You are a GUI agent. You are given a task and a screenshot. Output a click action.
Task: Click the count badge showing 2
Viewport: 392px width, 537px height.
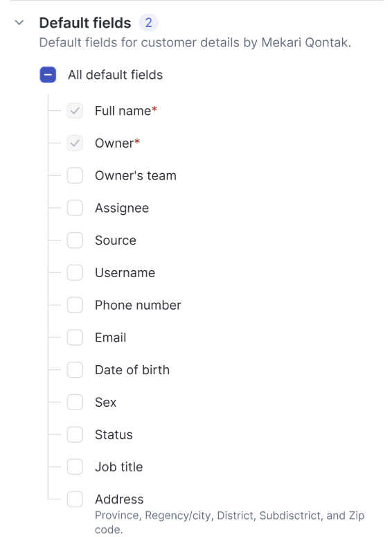tap(148, 23)
